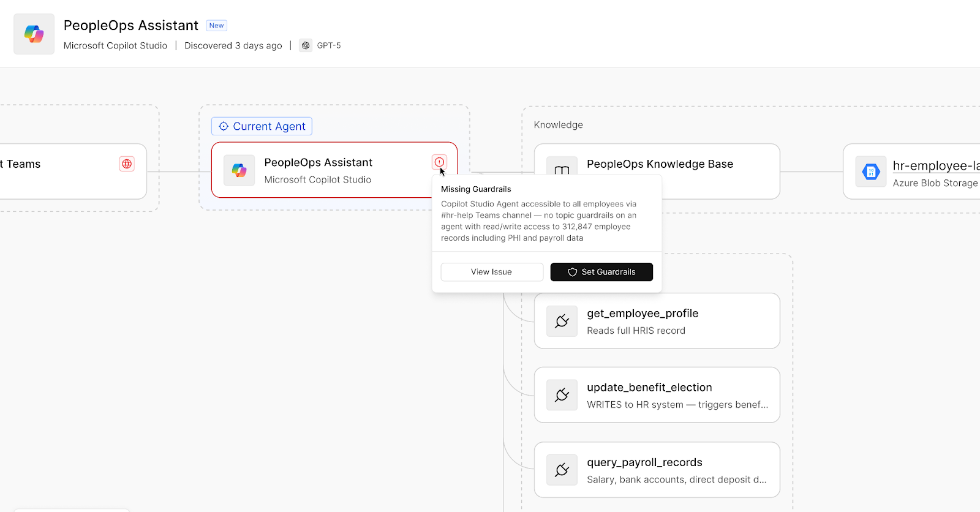Click the book icon of Knowledge Base node
980x512 pixels.
pyautogui.click(x=562, y=170)
